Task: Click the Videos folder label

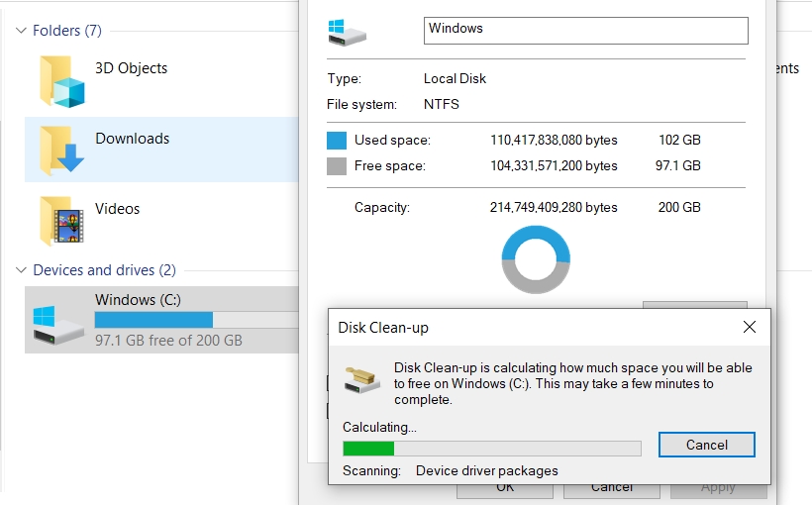Action: 117,209
